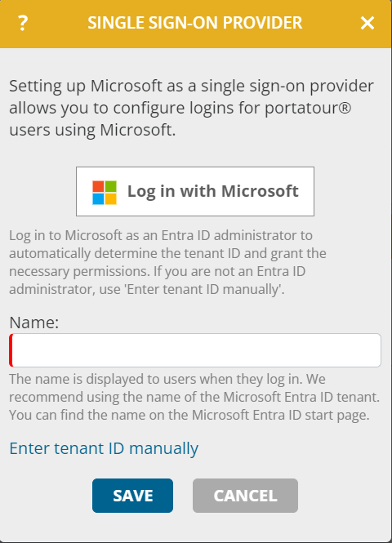
Task: Click the Entra ID administrator hint text
Action: (x=167, y=262)
